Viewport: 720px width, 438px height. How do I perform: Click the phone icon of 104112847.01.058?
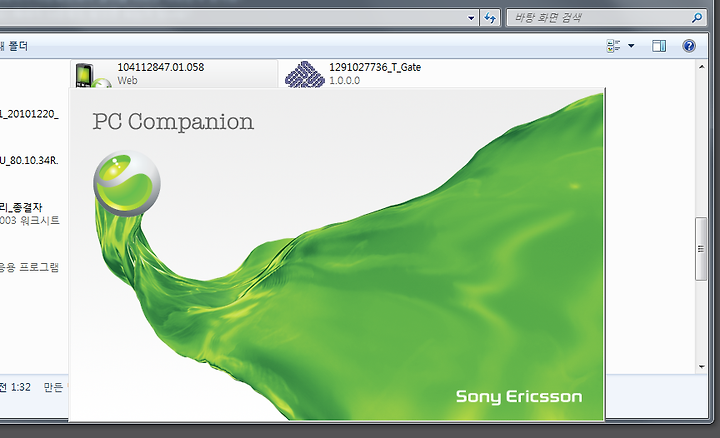click(92, 76)
